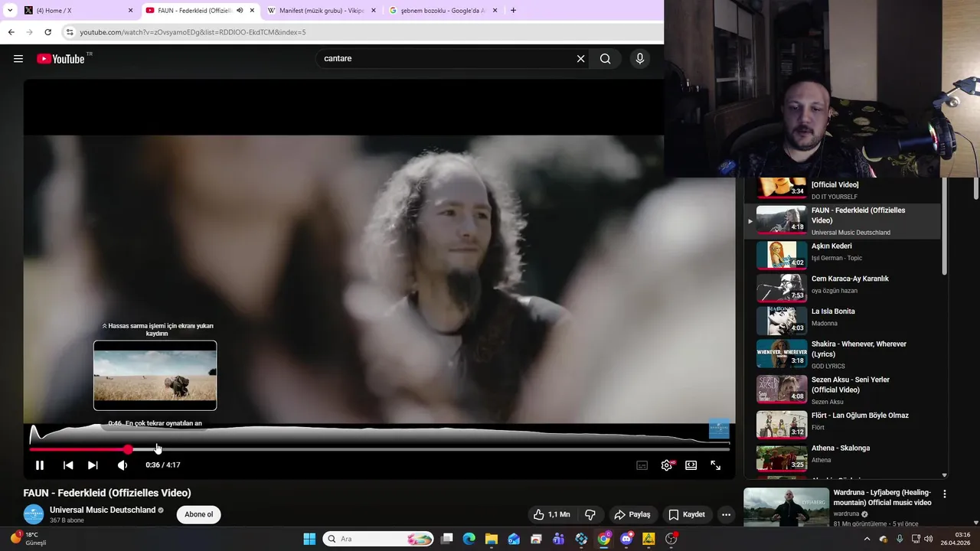Viewport: 980px width, 551px height.
Task: Open the Universal Music Deutschland channel name
Action: point(103,510)
